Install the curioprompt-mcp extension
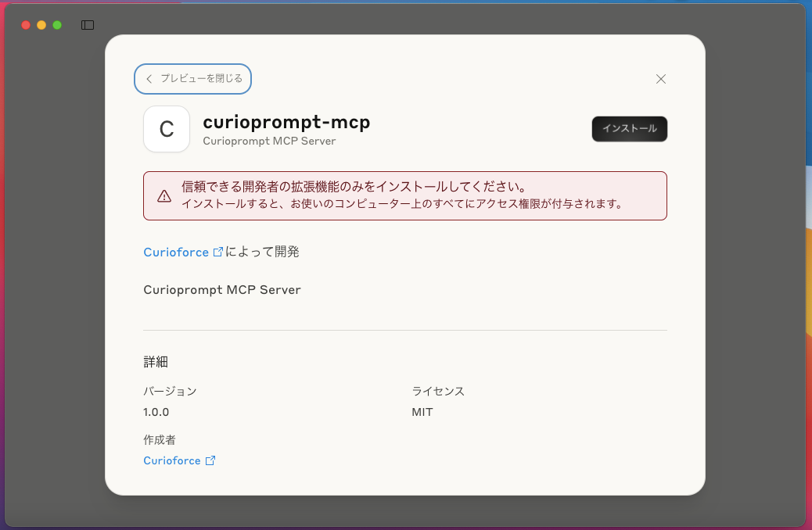The image size is (812, 530). click(629, 128)
